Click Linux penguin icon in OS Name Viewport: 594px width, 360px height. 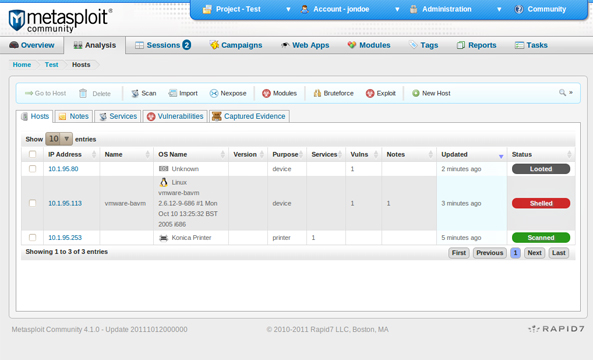click(x=163, y=182)
